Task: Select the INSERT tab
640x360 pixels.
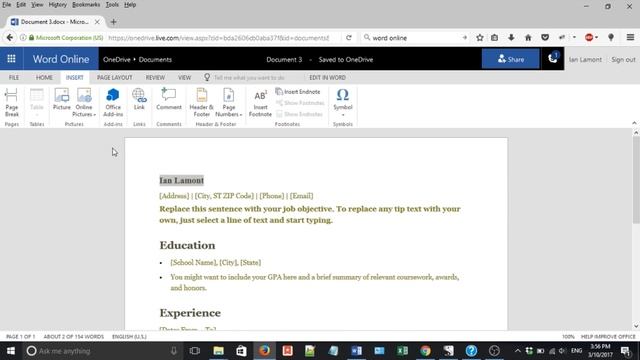Action: 75,77
